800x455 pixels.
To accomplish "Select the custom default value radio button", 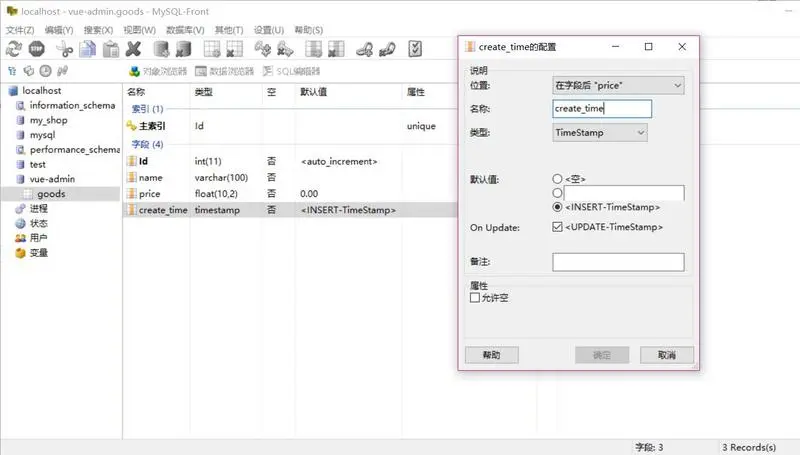I will click(557, 193).
